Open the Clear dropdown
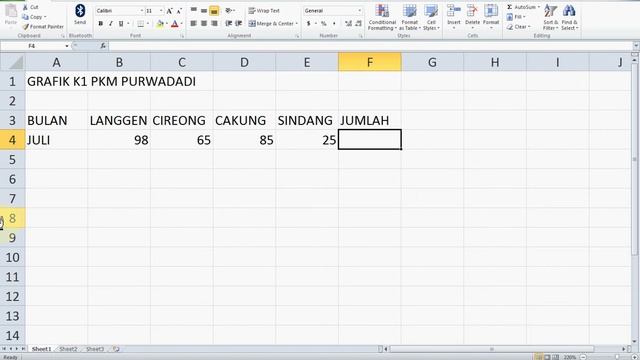Screen dimensions: 640x360 click(x=519, y=27)
